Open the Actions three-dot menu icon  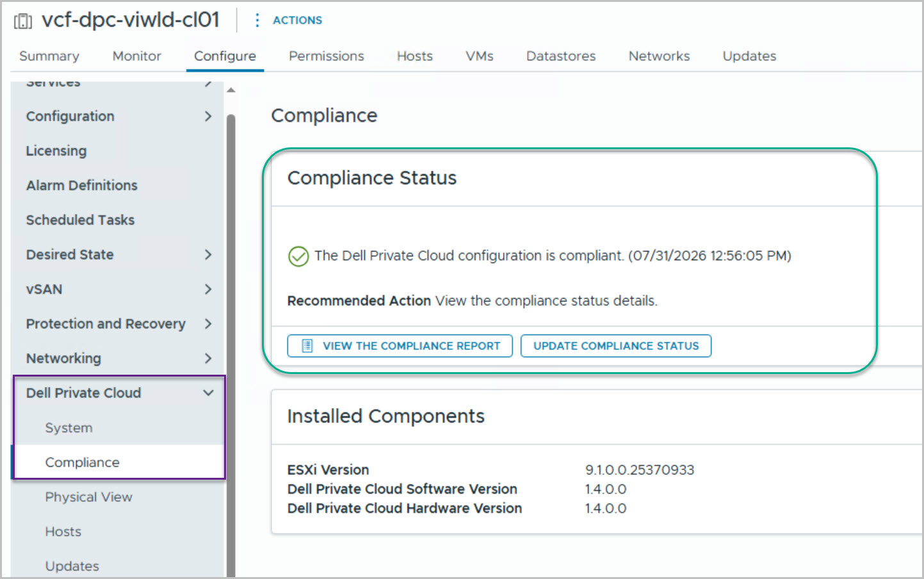257,20
